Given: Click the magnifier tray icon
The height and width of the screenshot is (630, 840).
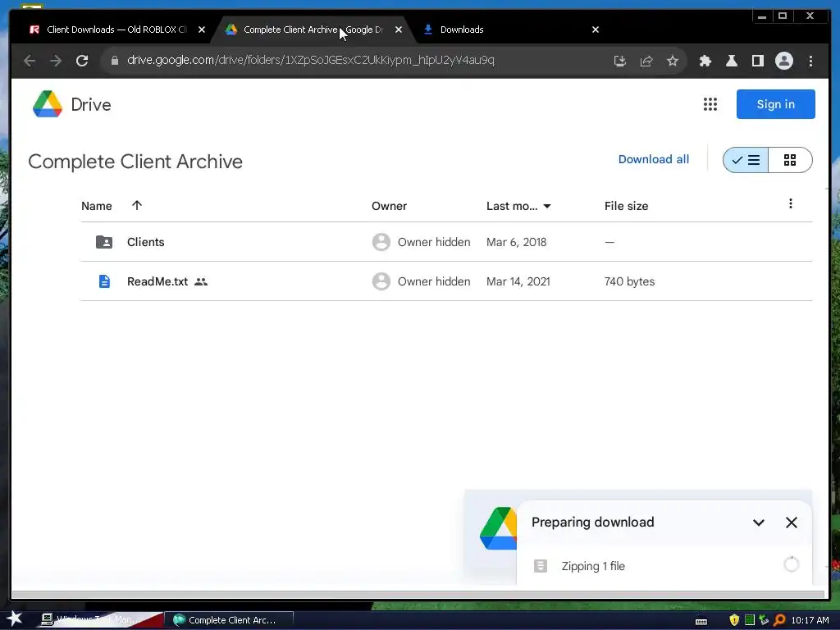Looking at the screenshot, I should (x=779, y=620).
